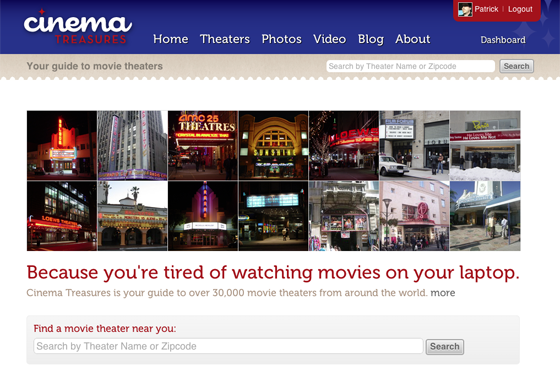Open the red Loews sign photo in top row
Image resolution: width=560 pixels, height=382 pixels.
click(344, 145)
